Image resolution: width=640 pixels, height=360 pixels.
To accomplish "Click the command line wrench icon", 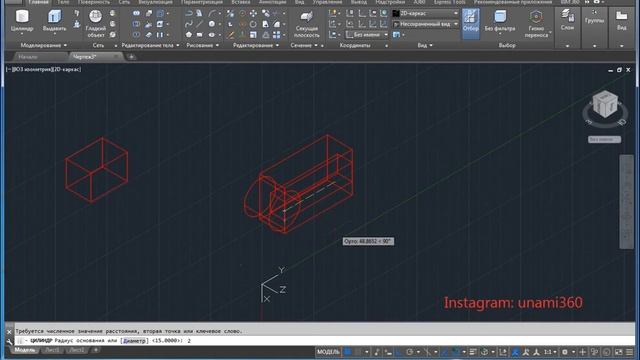I will coord(9,341).
